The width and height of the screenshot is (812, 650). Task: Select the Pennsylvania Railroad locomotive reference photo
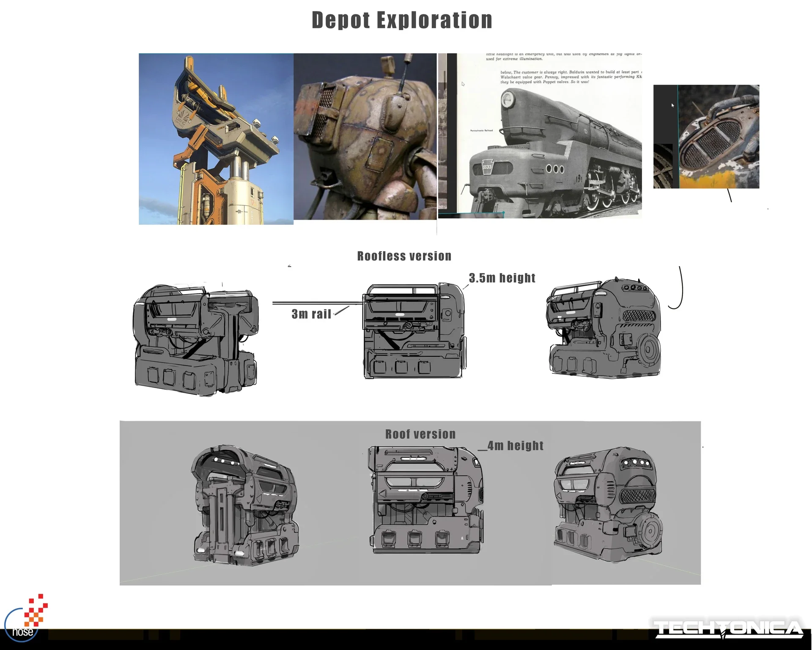pos(540,135)
